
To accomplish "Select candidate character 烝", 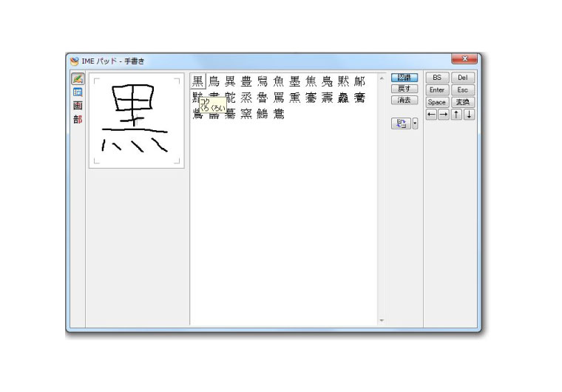I will (246, 98).
